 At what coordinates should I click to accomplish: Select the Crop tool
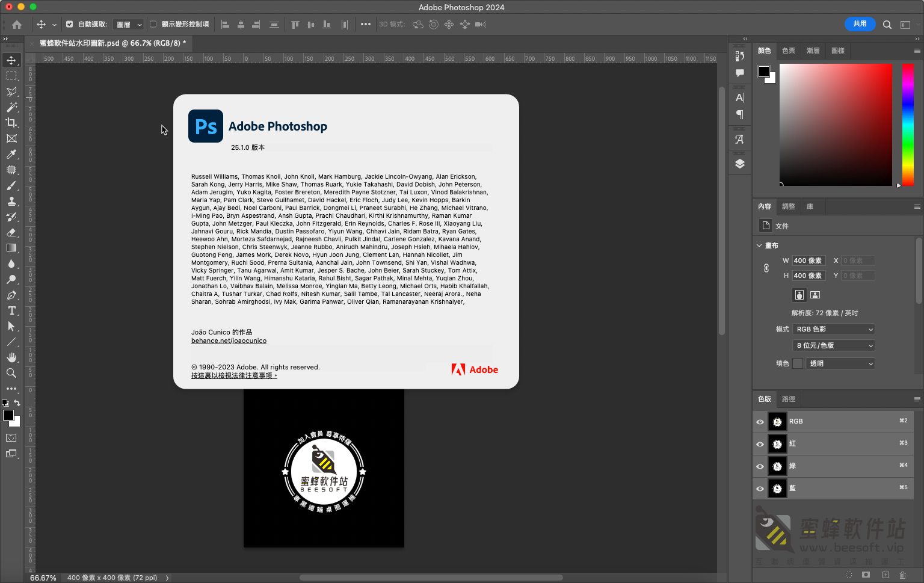[11, 123]
